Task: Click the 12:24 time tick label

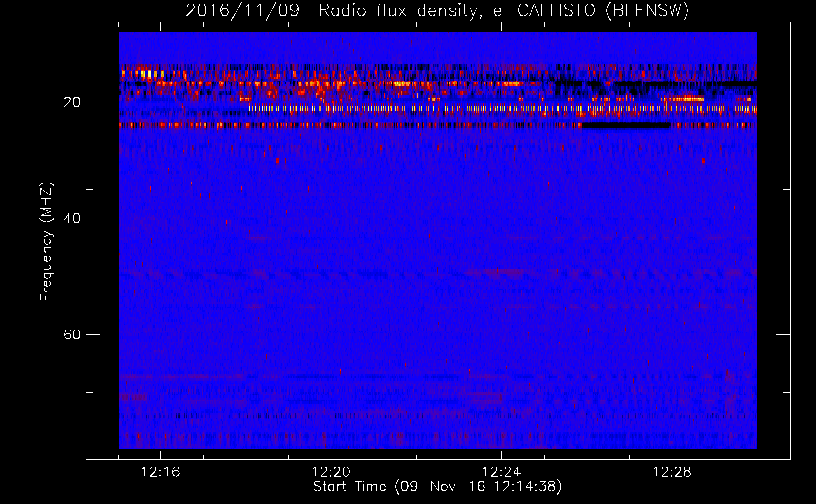Action: coord(501,472)
